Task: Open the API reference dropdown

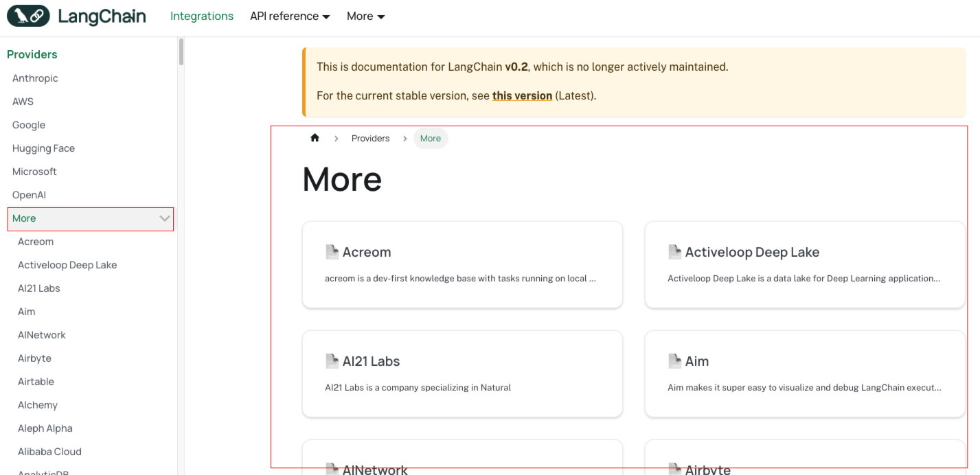Action: click(290, 16)
